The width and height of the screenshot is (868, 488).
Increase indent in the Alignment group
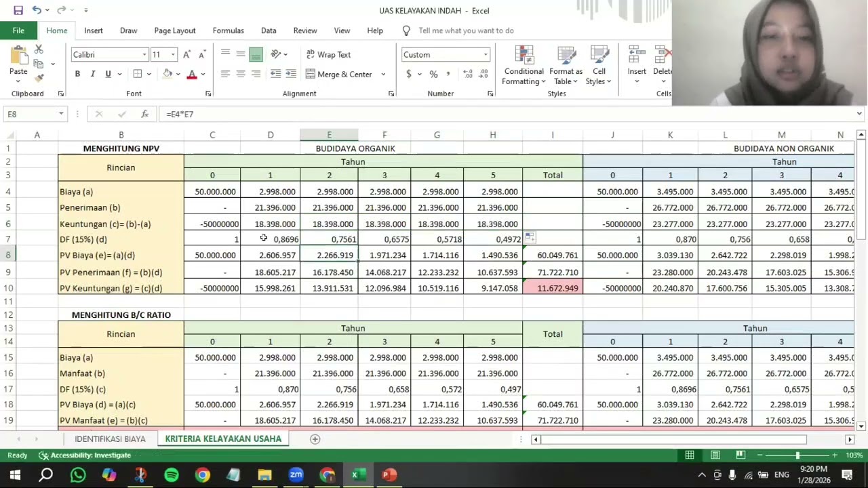pyautogui.click(x=291, y=74)
